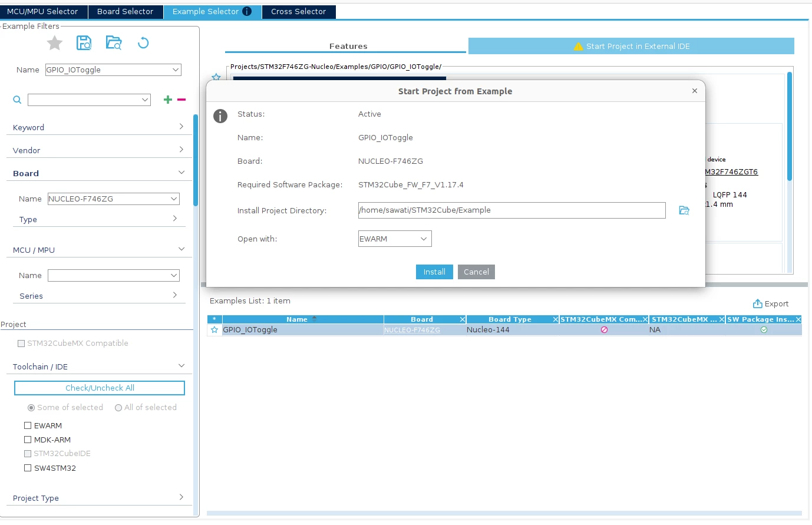Image resolution: width=812 pixels, height=525 pixels.
Task: Click the Cancel button in dialog
Action: (476, 272)
